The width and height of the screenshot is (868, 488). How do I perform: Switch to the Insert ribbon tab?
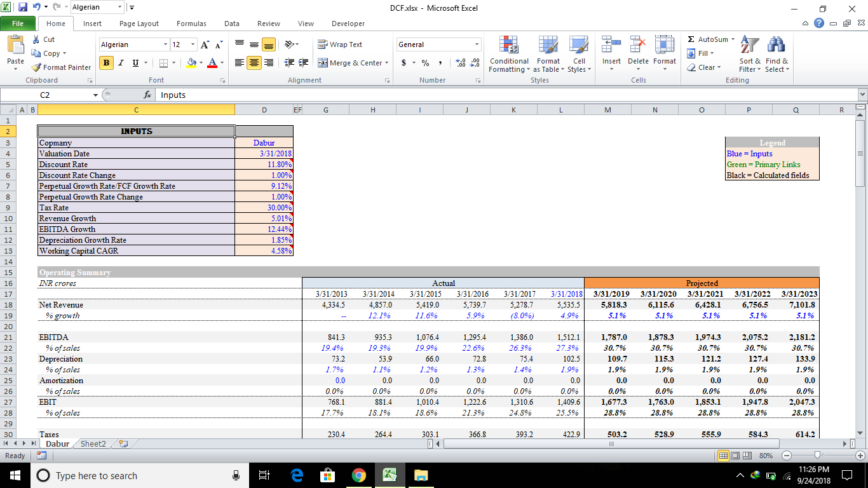[x=92, y=24]
